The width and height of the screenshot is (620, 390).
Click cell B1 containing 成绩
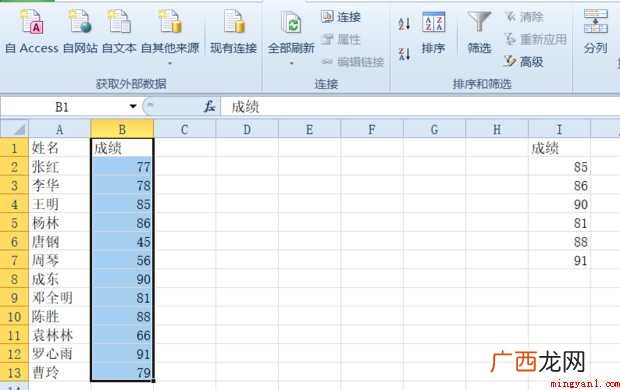[x=122, y=148]
